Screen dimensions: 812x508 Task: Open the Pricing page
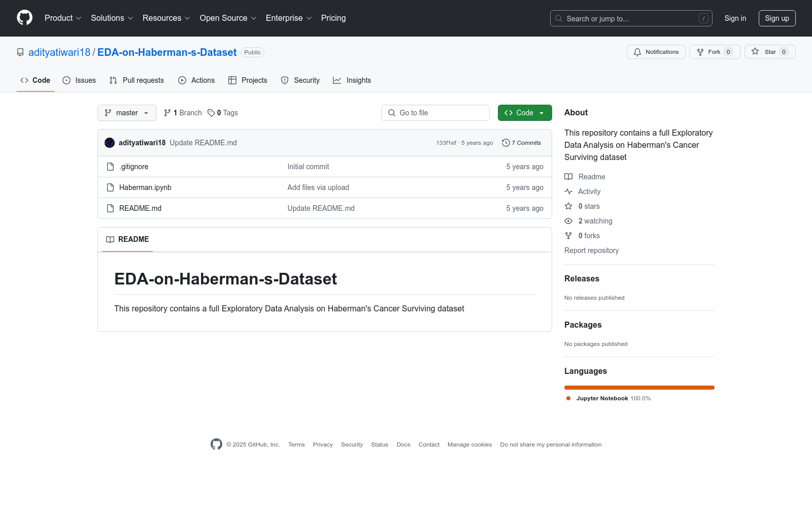[x=333, y=18]
